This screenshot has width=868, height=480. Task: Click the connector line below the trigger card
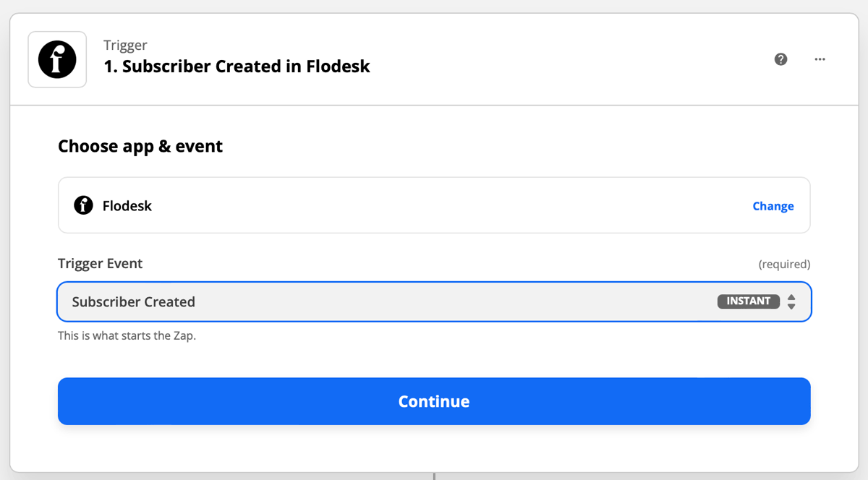(x=434, y=476)
